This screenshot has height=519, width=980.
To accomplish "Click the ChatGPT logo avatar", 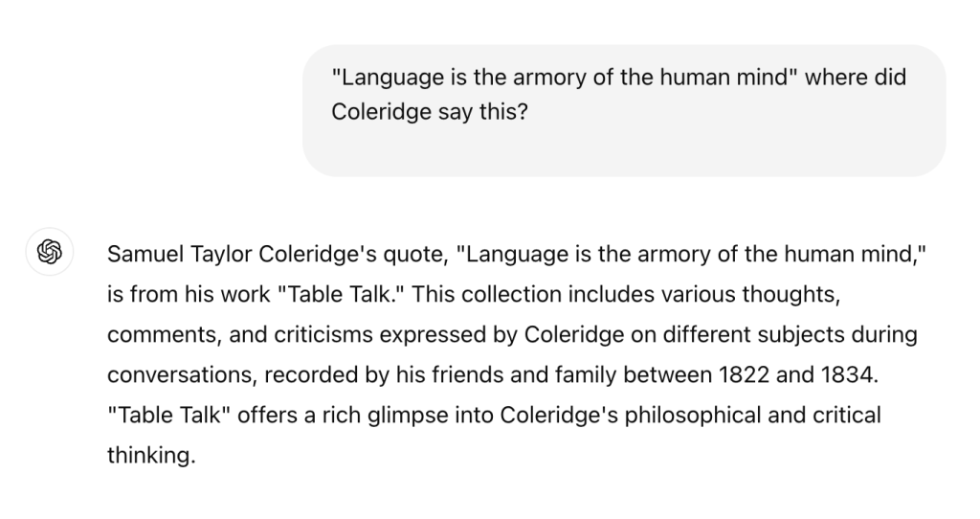I will [x=49, y=253].
